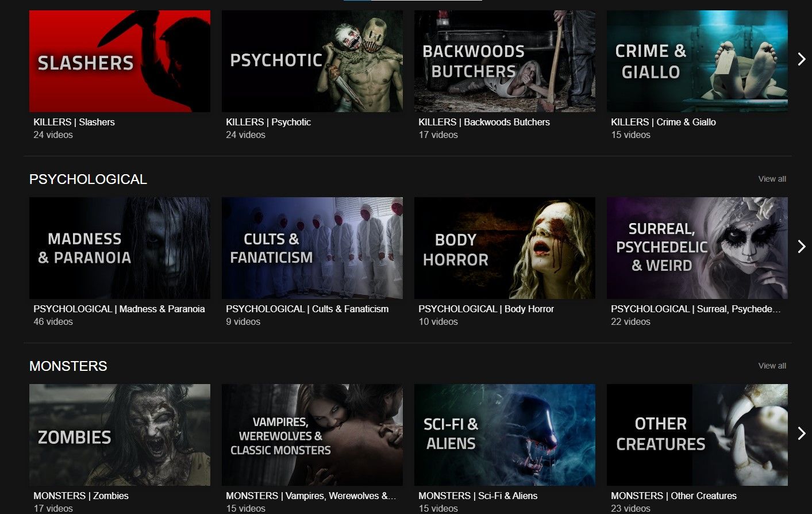Select the Psychotic category thumbnail

[312, 61]
